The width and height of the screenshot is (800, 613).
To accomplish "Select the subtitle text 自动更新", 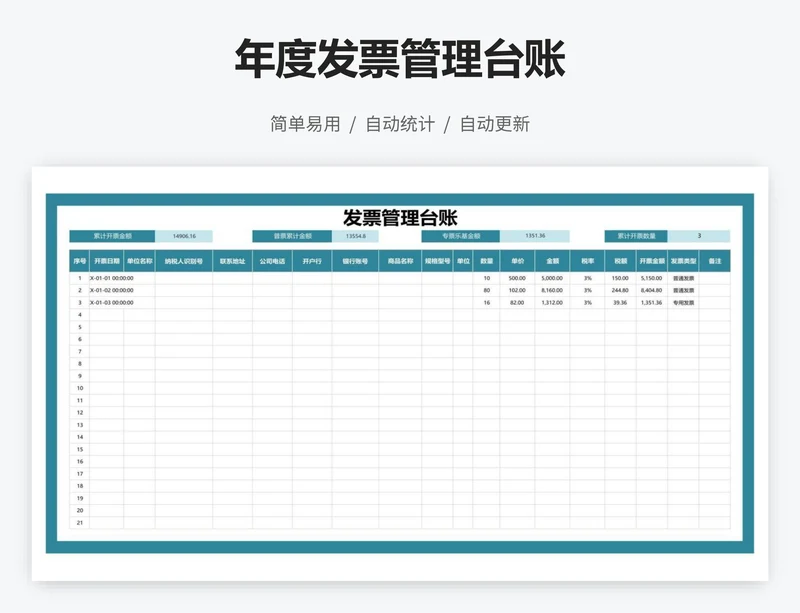I will click(495, 124).
